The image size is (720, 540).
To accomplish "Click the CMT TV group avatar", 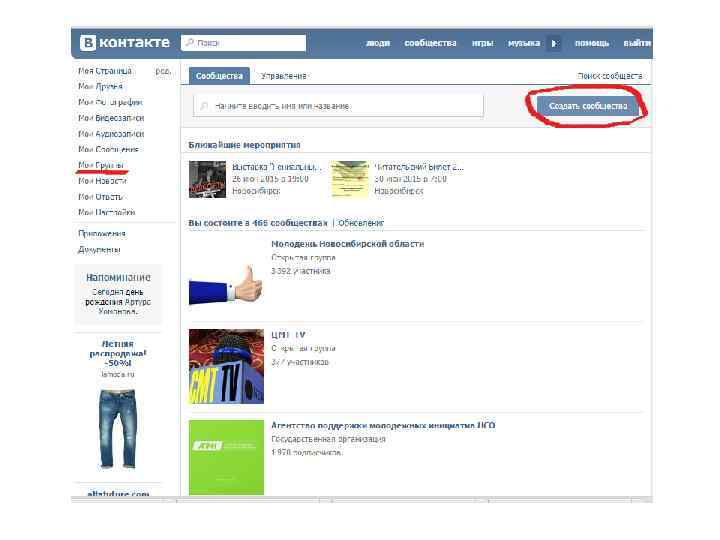I will [x=226, y=366].
